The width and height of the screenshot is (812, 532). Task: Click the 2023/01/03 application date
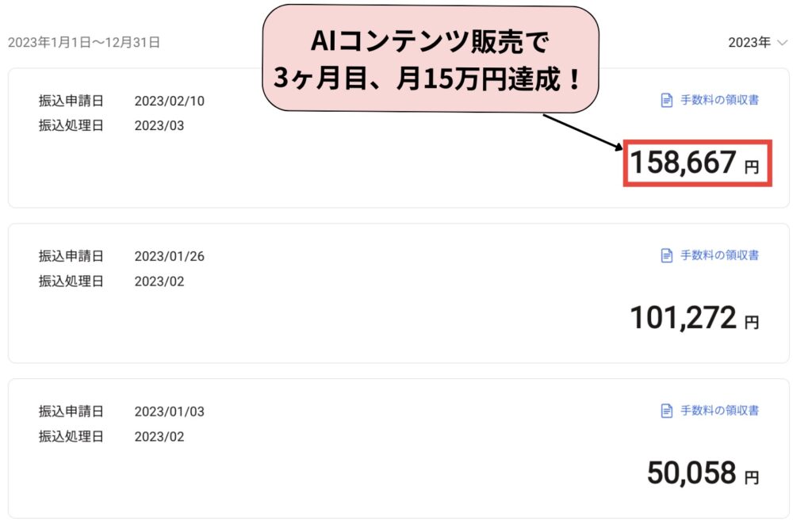coord(170,412)
